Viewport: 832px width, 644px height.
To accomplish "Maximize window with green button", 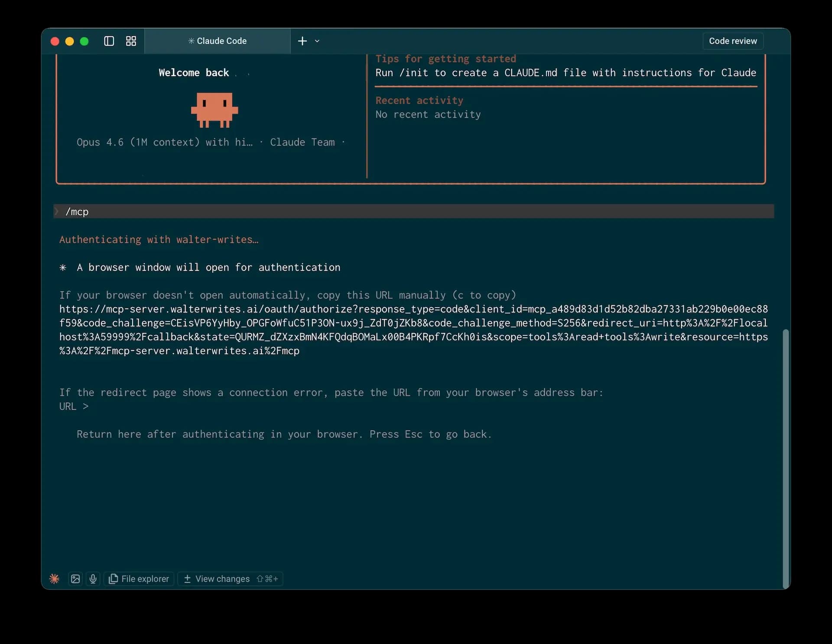I will (x=84, y=41).
